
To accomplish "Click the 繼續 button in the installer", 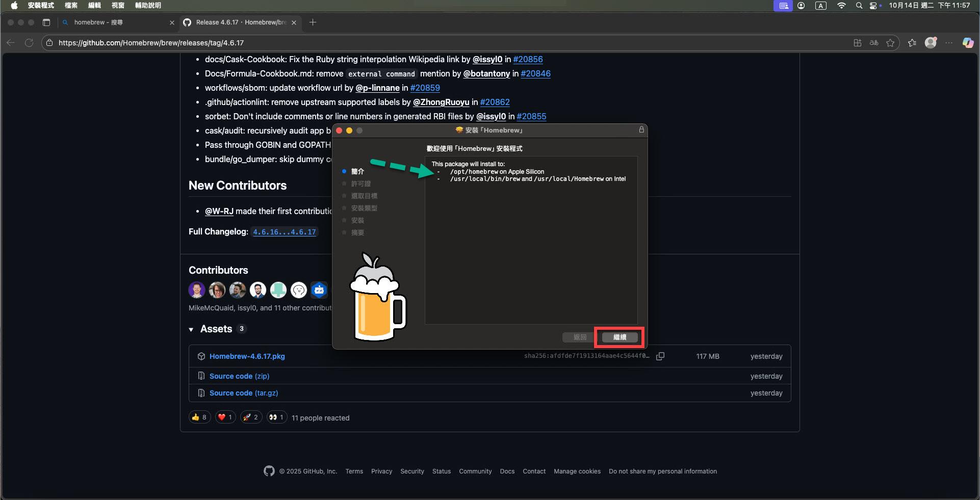I will (619, 337).
